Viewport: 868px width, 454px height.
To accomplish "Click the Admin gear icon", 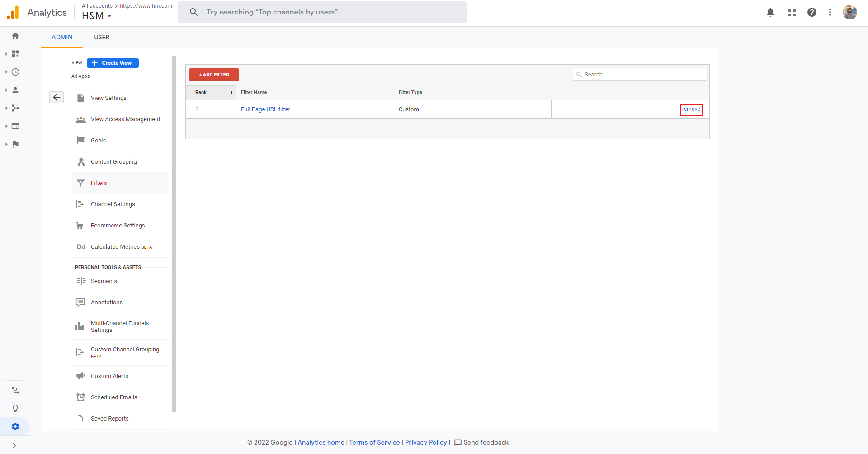I will (x=15, y=426).
